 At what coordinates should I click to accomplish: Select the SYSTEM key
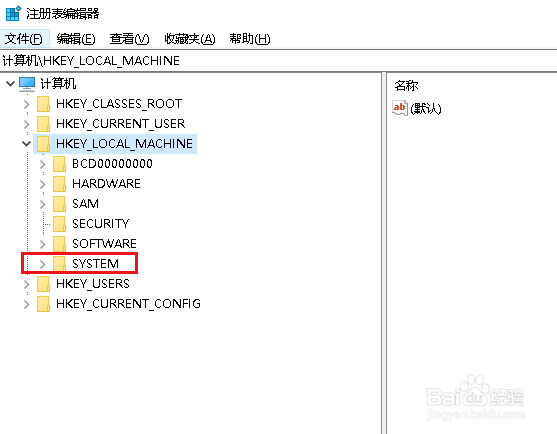tap(95, 264)
